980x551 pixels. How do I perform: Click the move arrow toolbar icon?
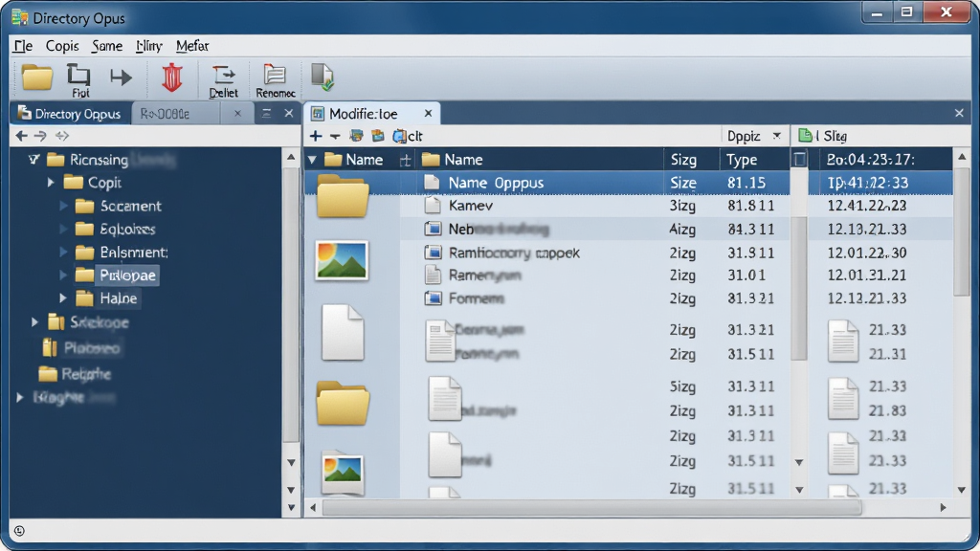121,77
